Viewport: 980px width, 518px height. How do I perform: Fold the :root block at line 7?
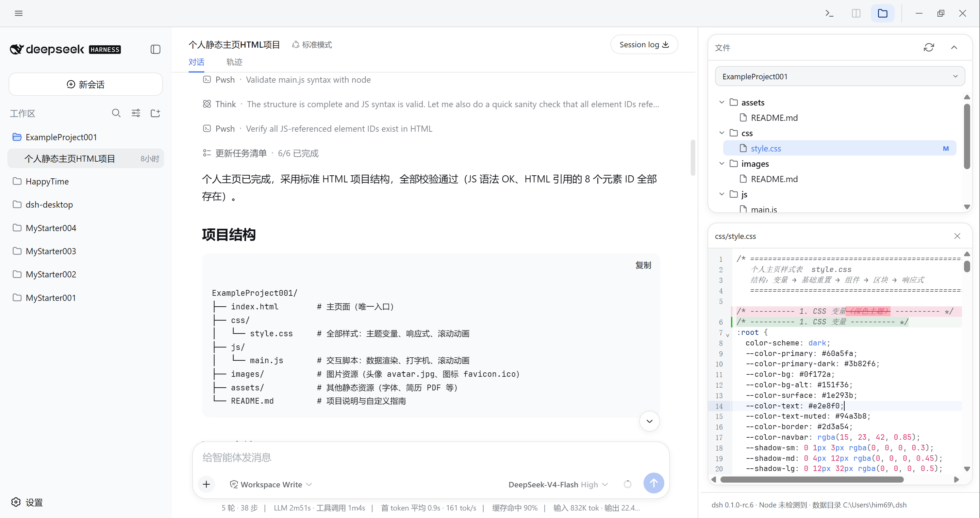click(727, 335)
